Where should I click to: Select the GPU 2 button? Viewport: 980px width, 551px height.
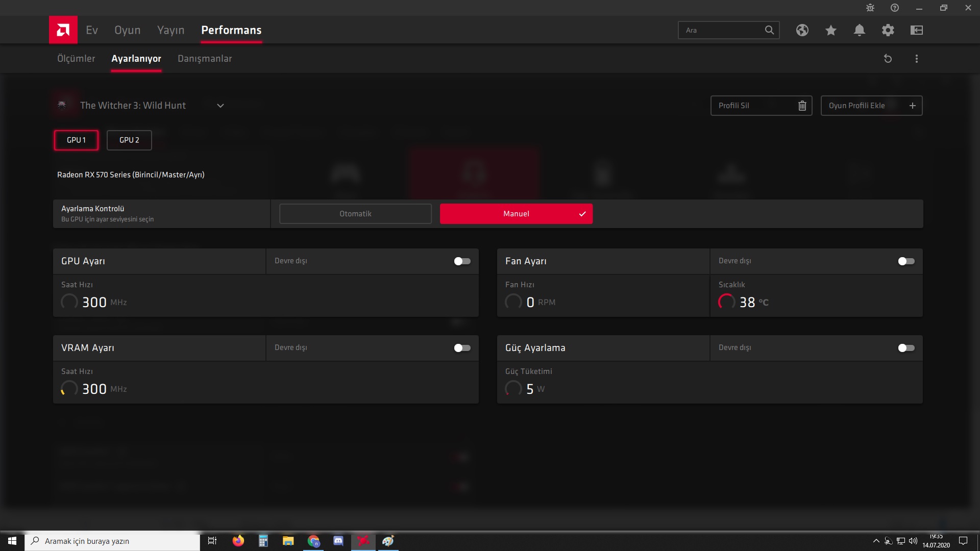[129, 140]
